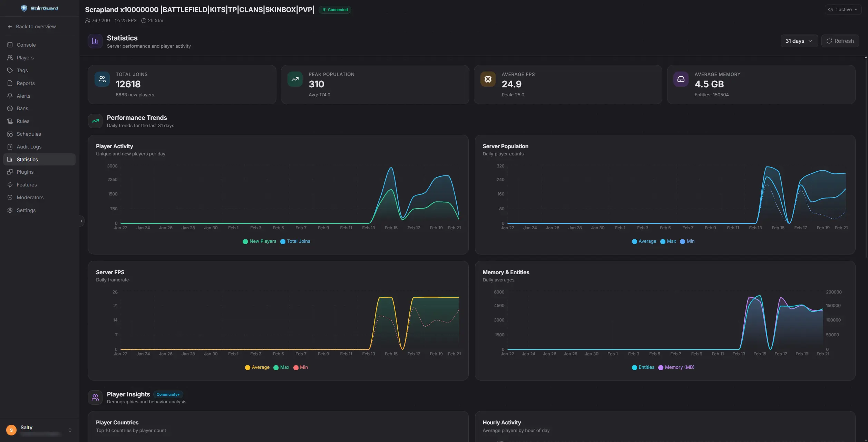
Task: Switch to the Statistics sidebar entry
Action: coord(28,159)
